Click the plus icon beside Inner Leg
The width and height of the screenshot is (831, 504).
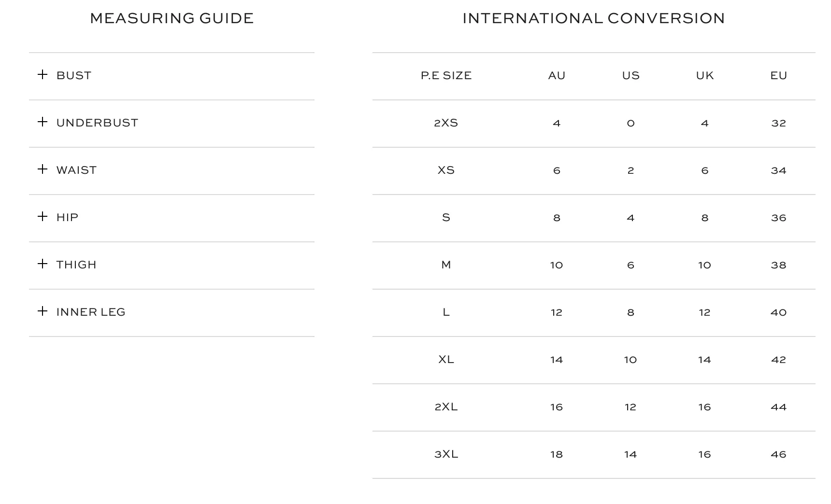click(43, 311)
